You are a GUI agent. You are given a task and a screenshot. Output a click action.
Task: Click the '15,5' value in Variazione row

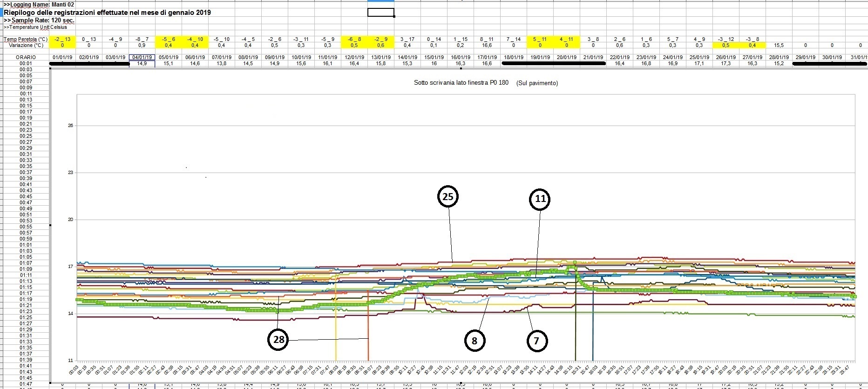pos(779,46)
